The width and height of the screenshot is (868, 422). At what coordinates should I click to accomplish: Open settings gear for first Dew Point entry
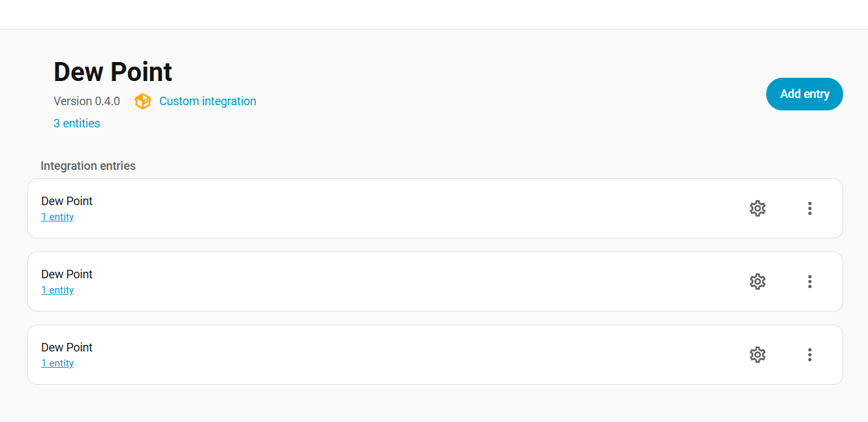click(x=757, y=208)
